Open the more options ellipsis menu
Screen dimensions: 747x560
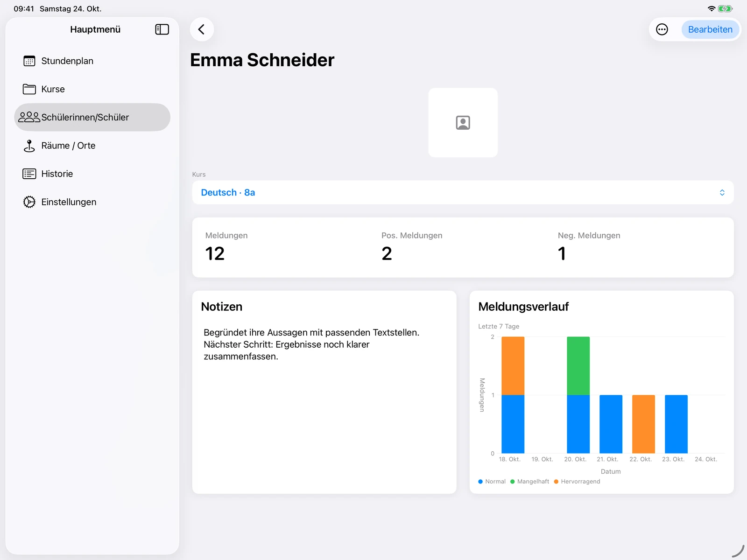(662, 29)
